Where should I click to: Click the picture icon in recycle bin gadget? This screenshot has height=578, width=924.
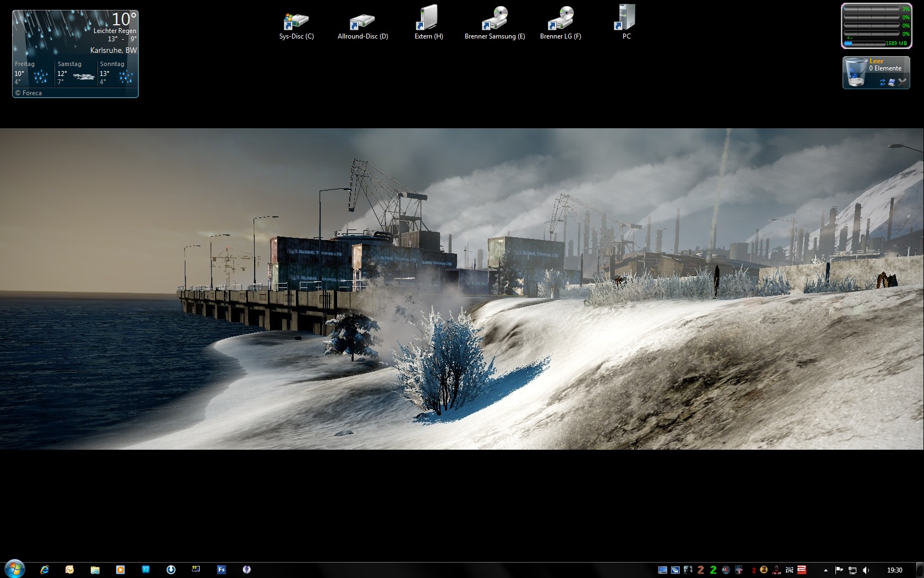tap(892, 82)
